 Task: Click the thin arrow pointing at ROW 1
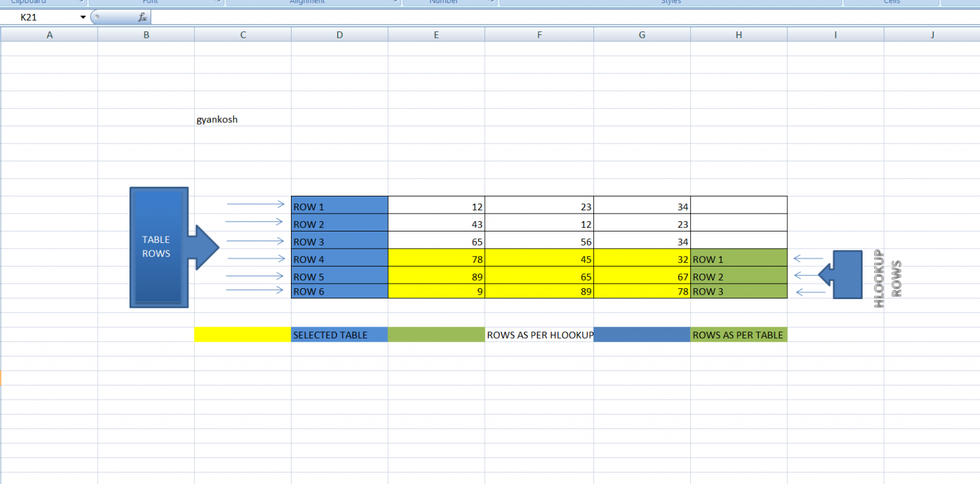(254, 203)
